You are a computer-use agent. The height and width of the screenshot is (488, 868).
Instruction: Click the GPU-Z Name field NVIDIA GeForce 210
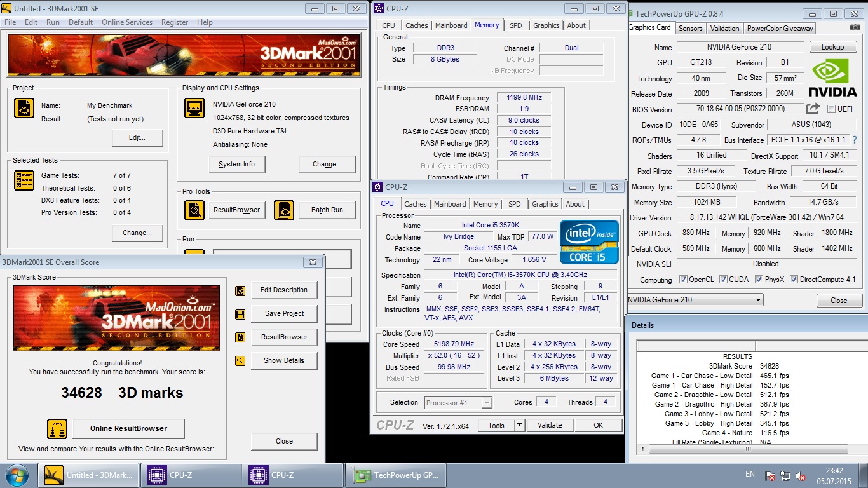pos(739,47)
